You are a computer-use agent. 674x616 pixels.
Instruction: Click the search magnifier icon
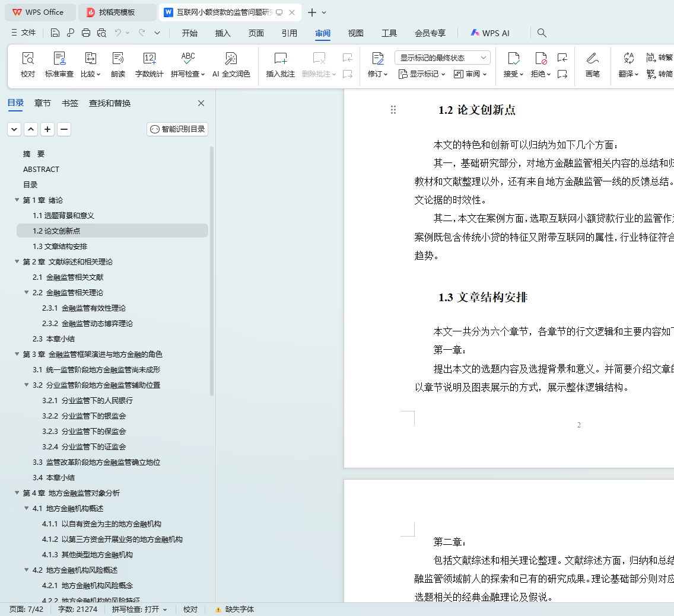(x=542, y=33)
